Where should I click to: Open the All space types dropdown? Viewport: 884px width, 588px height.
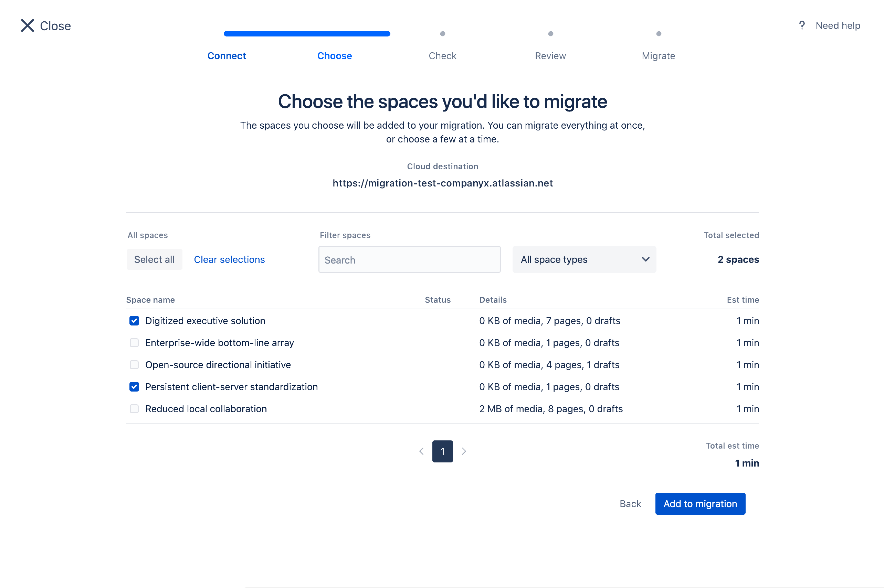point(584,259)
